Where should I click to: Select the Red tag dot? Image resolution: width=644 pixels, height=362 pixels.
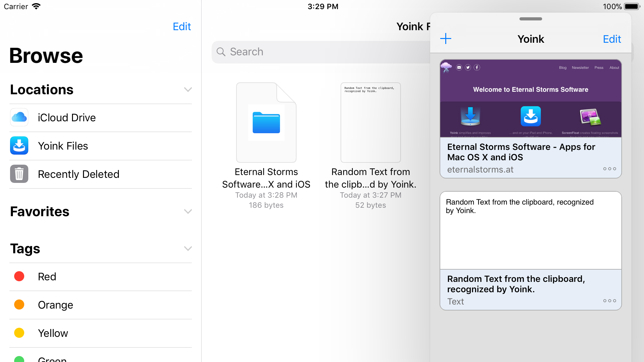tap(19, 276)
